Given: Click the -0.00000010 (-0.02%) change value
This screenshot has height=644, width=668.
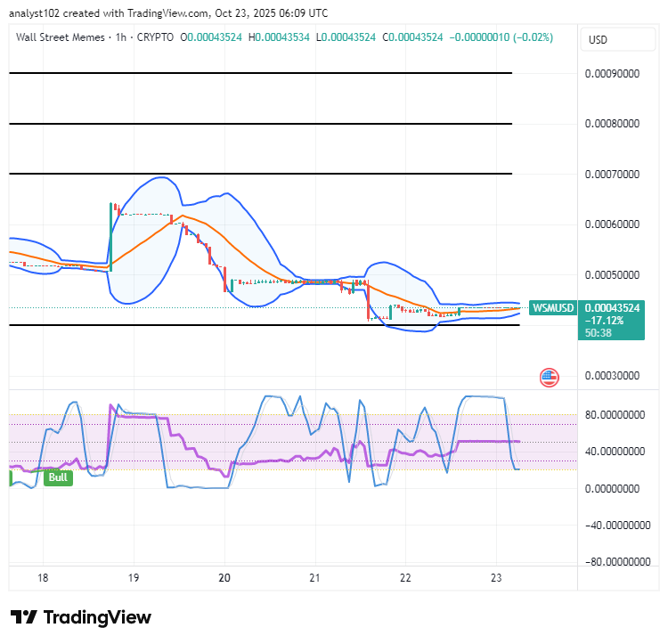Looking at the screenshot, I should (x=501, y=37).
